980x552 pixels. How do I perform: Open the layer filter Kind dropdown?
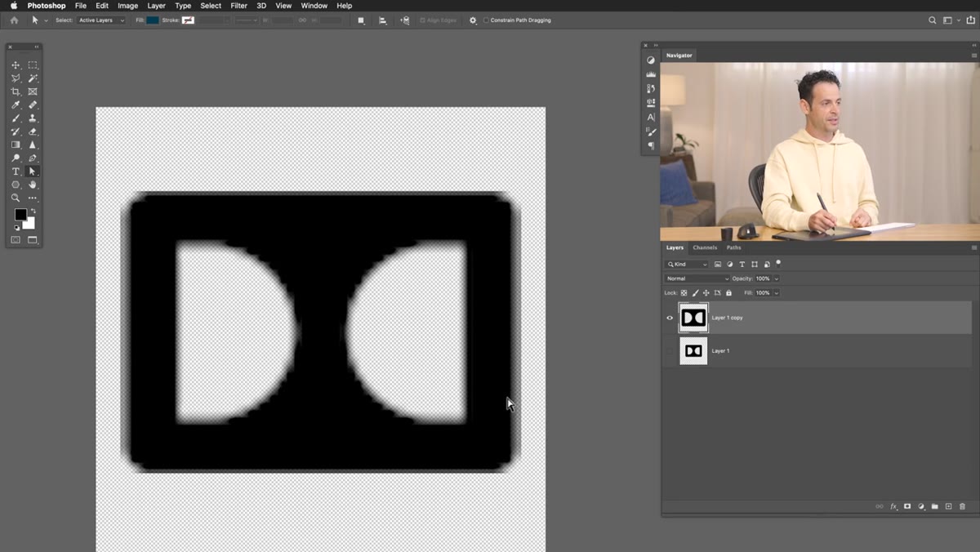(x=687, y=265)
